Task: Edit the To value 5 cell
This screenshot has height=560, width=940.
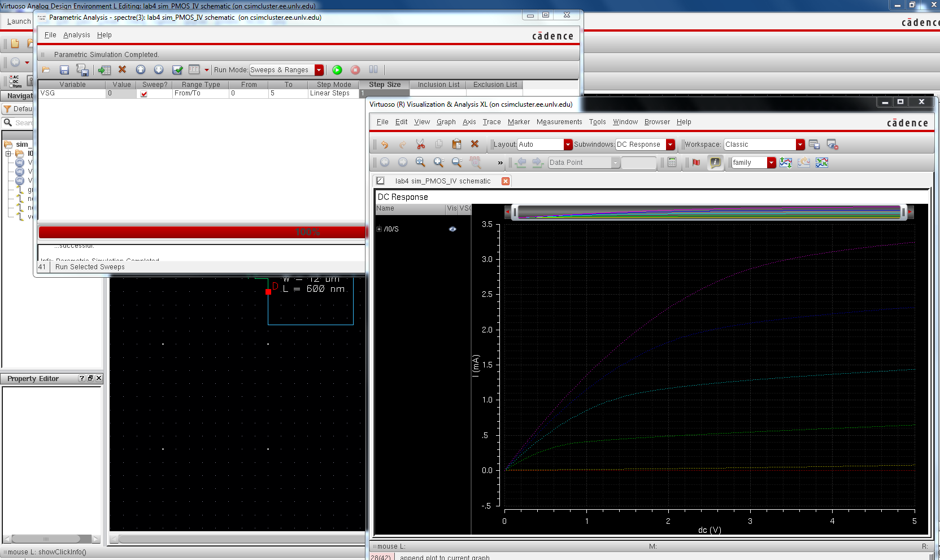Action: [x=288, y=93]
